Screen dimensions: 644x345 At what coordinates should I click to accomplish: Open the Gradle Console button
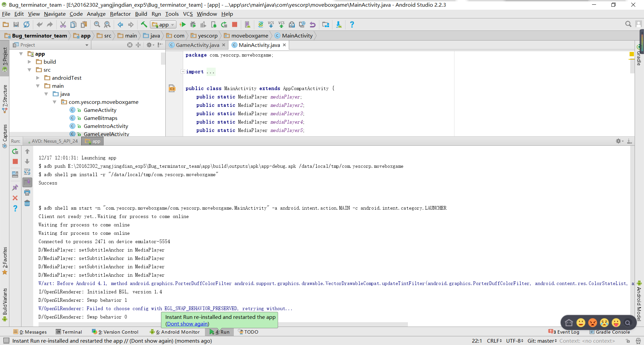tap(610, 332)
